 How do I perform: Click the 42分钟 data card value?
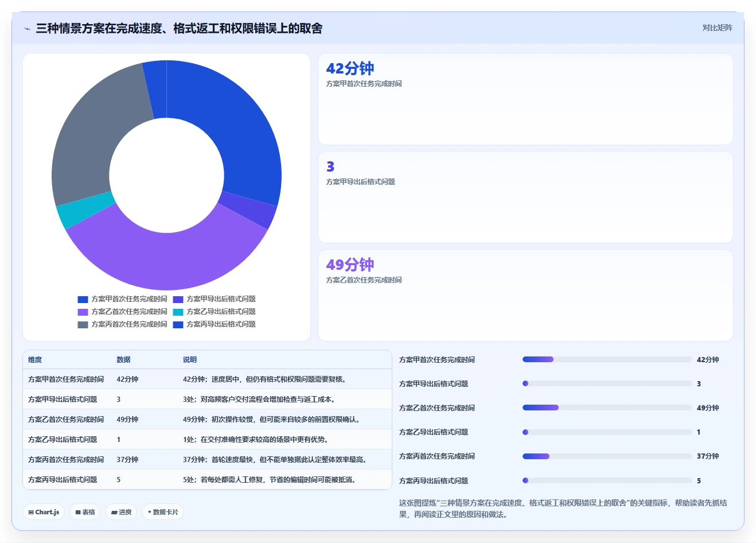350,68
